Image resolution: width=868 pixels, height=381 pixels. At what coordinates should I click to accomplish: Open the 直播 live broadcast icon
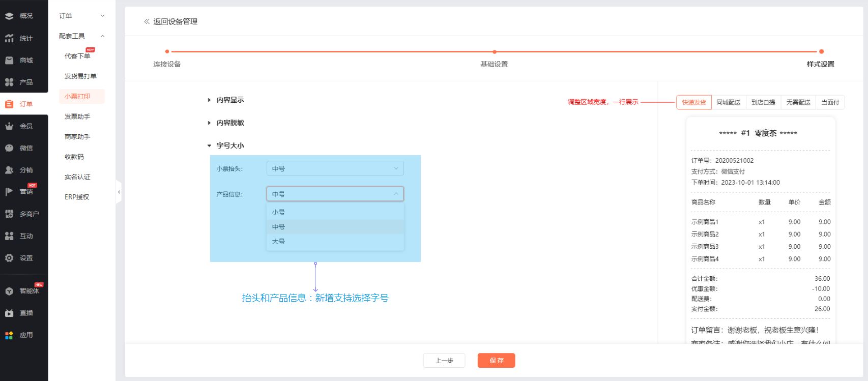(9, 313)
